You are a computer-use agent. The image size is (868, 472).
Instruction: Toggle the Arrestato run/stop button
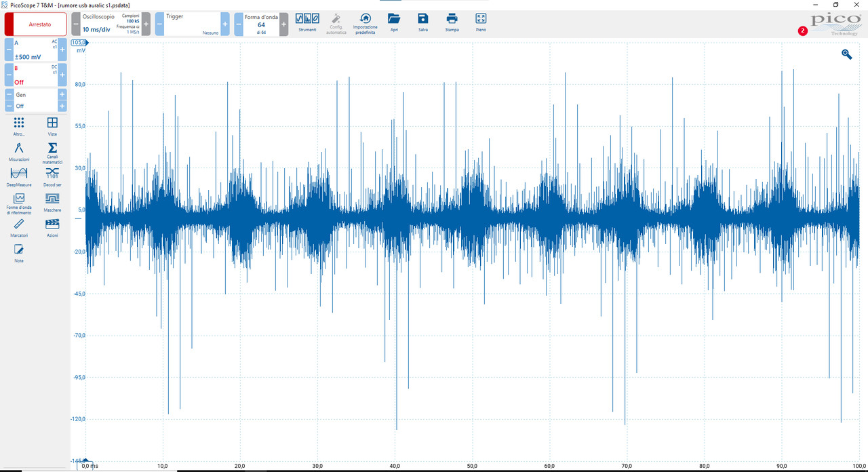[36, 24]
